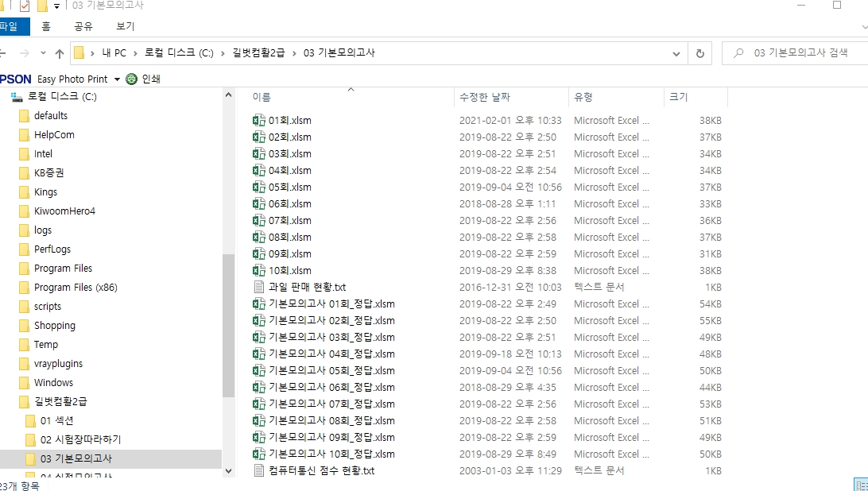868x491 pixels.
Task: Open the address bar history dropdown
Action: [676, 53]
